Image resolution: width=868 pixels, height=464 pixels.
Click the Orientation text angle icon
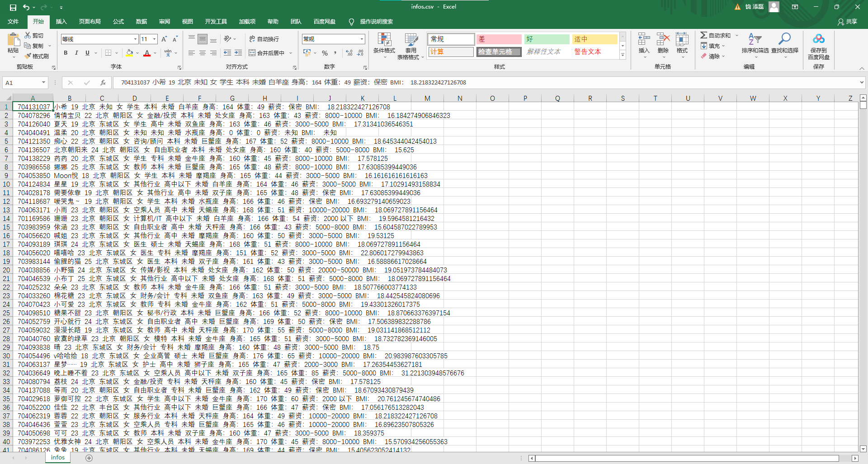227,39
